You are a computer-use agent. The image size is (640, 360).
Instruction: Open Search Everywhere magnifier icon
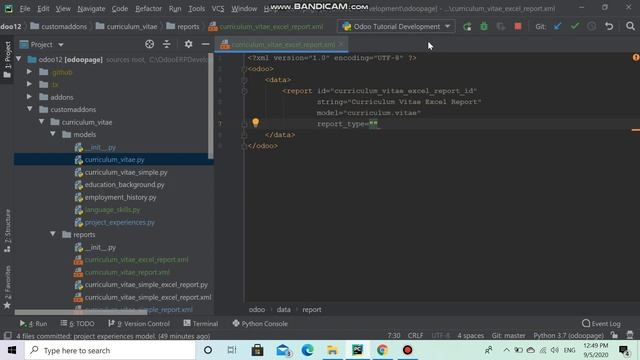(x=630, y=27)
